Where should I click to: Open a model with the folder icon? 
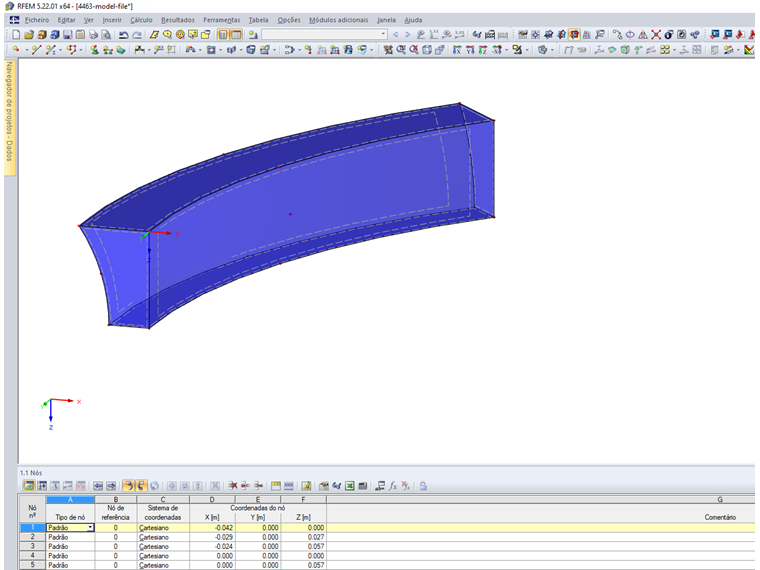coord(29,34)
